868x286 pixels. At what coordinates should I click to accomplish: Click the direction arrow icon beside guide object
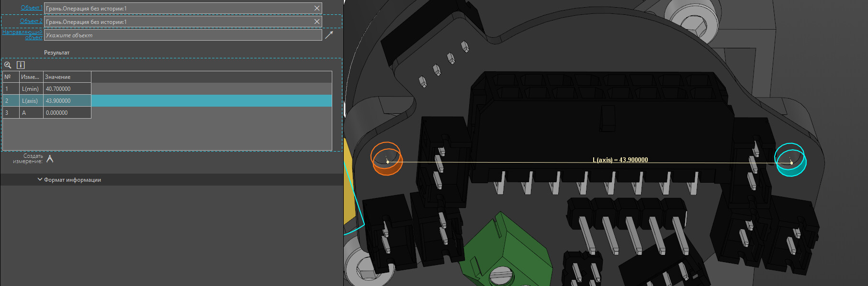pos(329,35)
